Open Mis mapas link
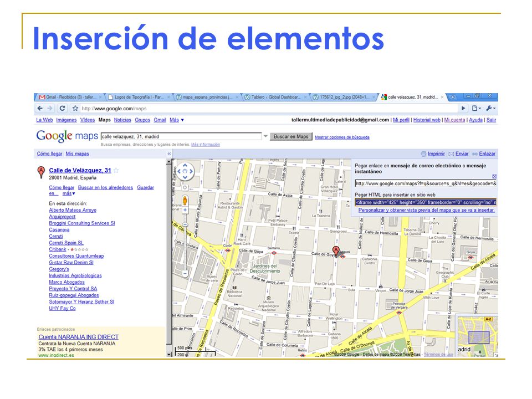Screen dimensions: 532x399 click(78, 154)
